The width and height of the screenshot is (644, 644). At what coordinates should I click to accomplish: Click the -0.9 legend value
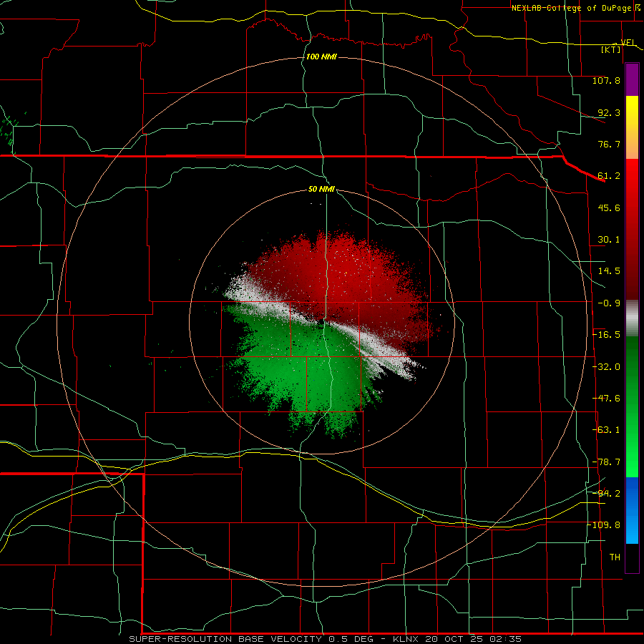click(x=609, y=303)
